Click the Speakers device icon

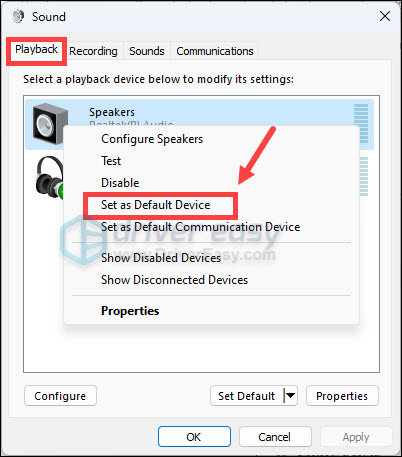[x=50, y=123]
